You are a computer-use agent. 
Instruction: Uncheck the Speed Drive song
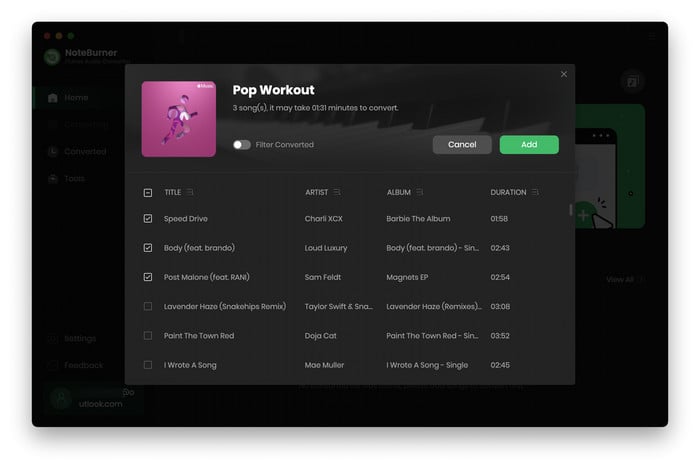click(x=148, y=219)
